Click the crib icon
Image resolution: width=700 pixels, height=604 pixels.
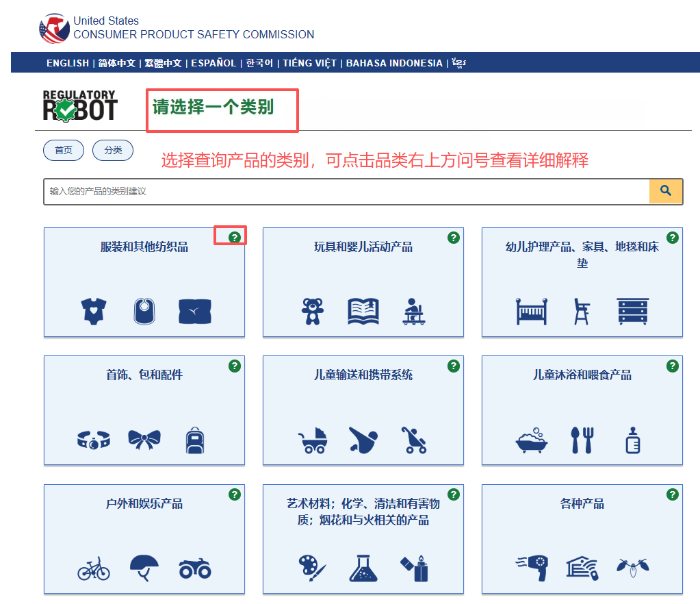pyautogui.click(x=531, y=311)
